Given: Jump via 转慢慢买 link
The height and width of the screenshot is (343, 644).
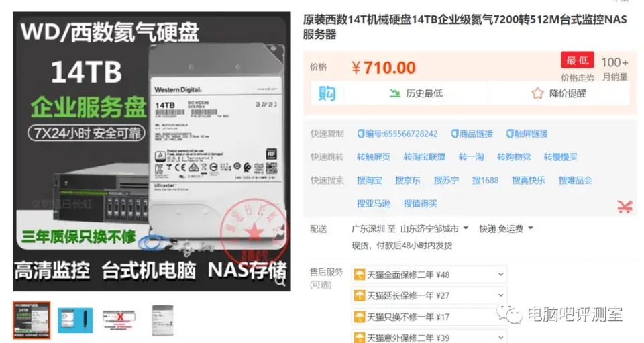Looking at the screenshot, I should 561,157.
